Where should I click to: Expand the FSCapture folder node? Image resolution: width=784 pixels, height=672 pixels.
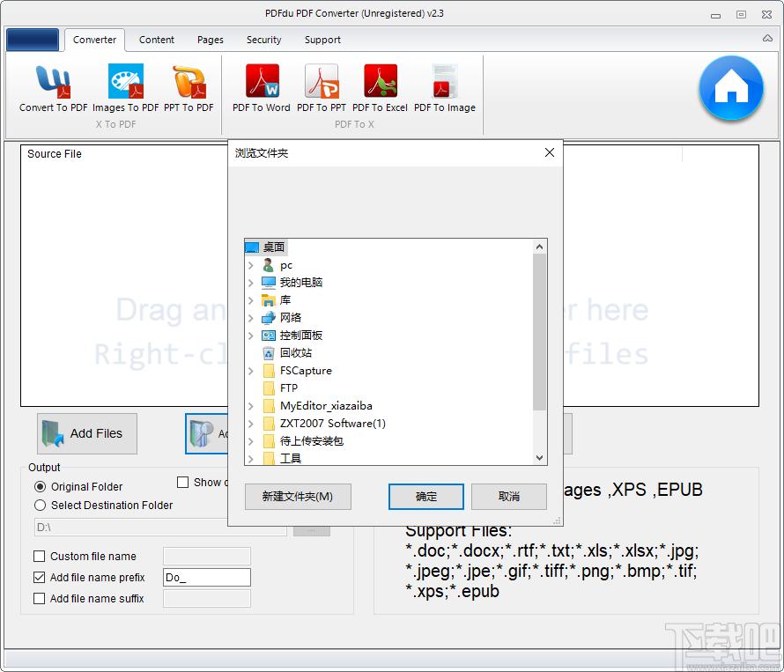(x=251, y=371)
